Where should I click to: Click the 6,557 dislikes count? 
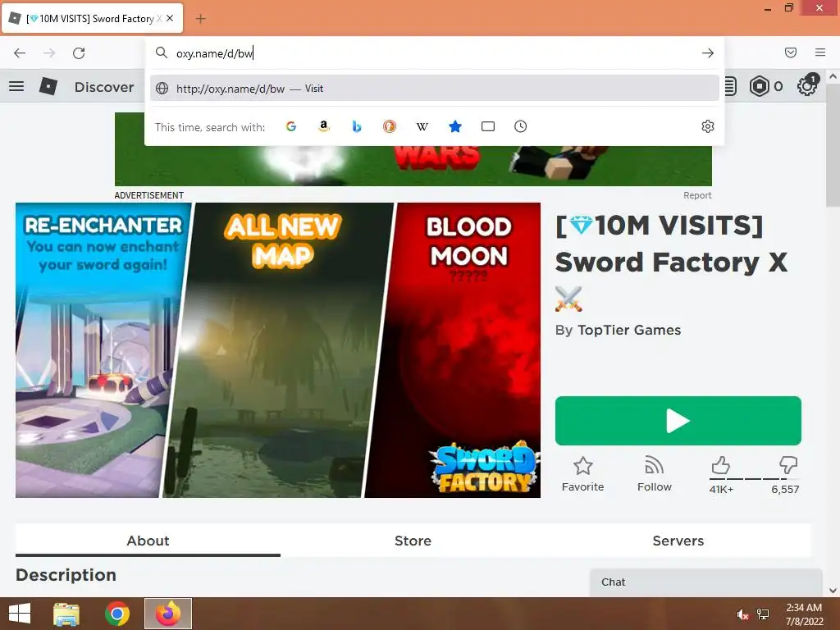785,489
